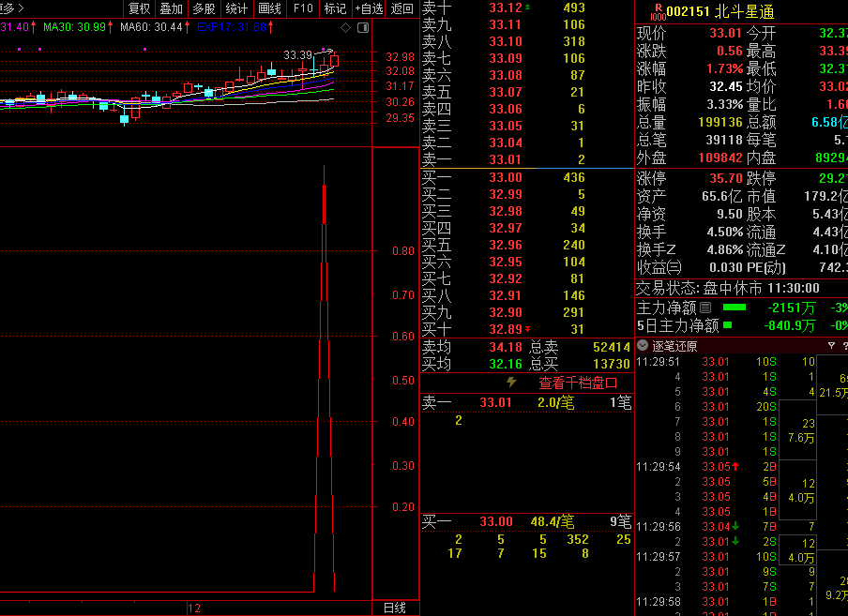Click the filter funnel icon in 逐笔还原 header
Screen dimensions: 848x616
[831, 345]
